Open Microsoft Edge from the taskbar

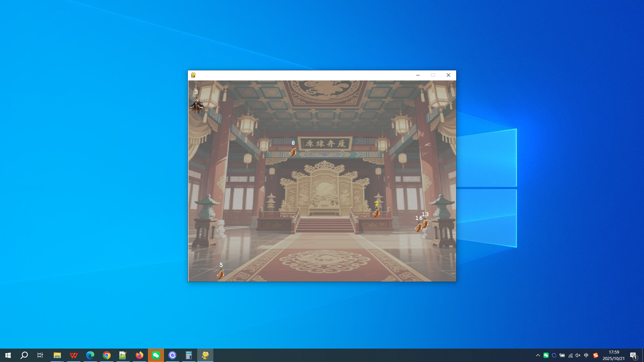point(90,355)
